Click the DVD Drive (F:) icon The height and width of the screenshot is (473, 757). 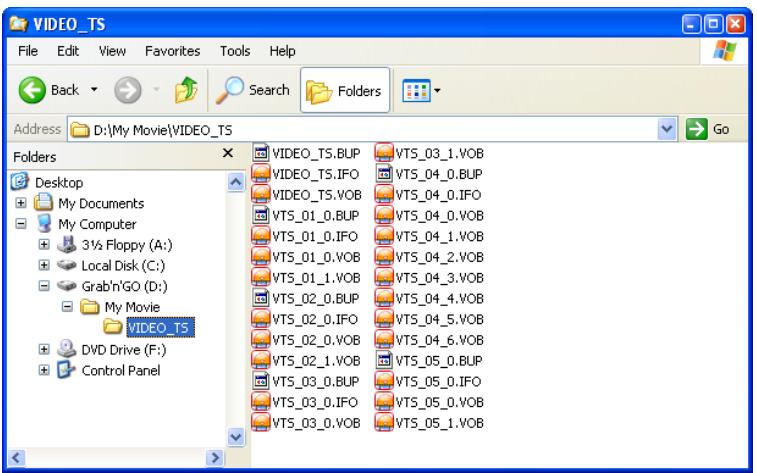tap(64, 350)
